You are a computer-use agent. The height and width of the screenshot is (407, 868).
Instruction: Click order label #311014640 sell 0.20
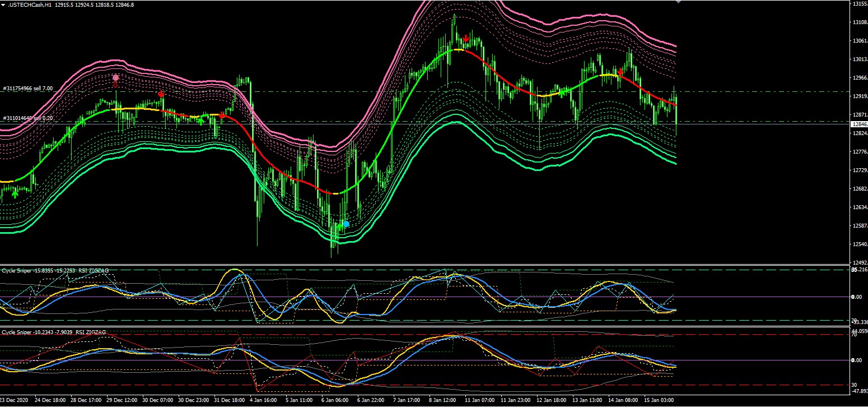28,118
